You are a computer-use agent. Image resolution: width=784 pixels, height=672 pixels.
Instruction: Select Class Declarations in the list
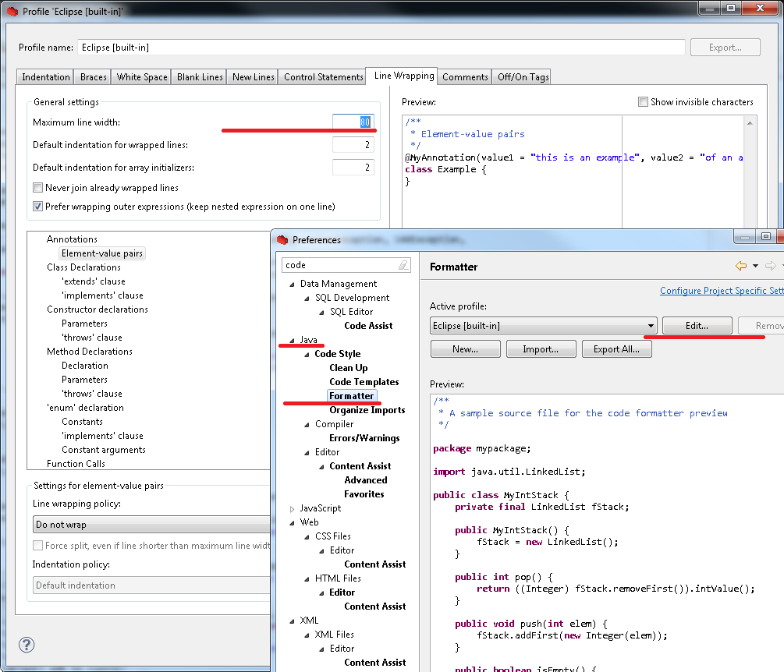83,268
